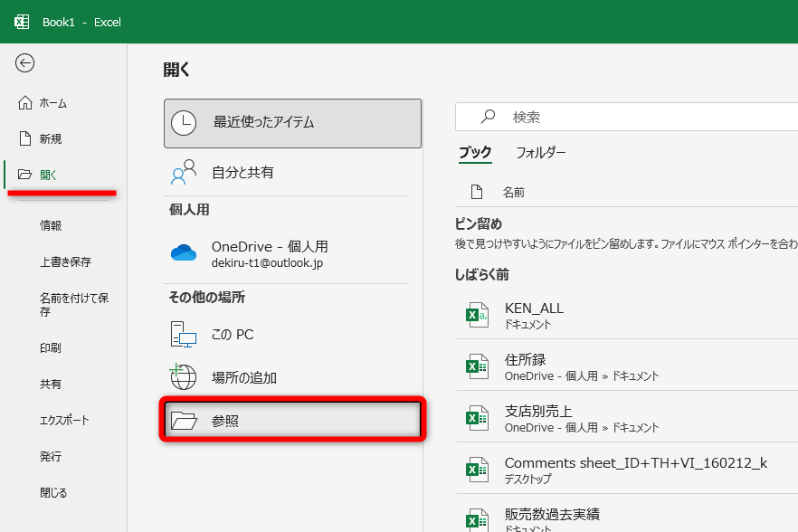798x532 pixels.
Task: Open Comments sheet_ID+TH+VI_160212_k file
Action: pos(627,470)
